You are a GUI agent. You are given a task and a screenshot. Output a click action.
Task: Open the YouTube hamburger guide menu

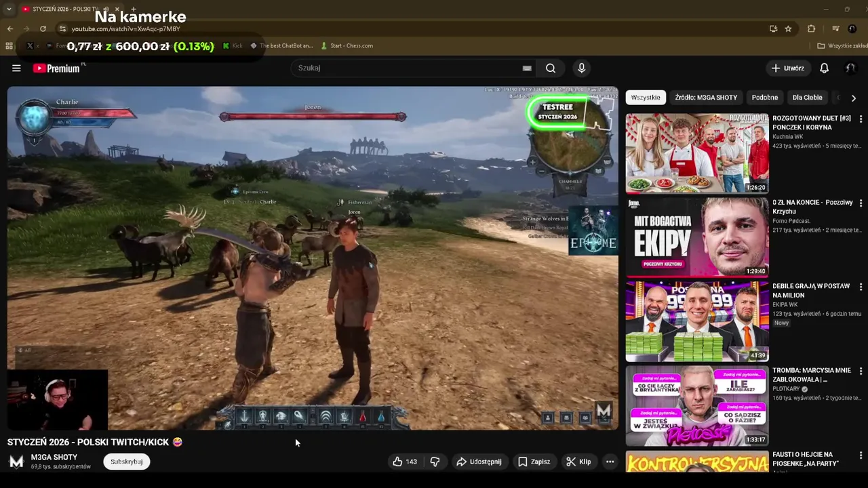(16, 68)
